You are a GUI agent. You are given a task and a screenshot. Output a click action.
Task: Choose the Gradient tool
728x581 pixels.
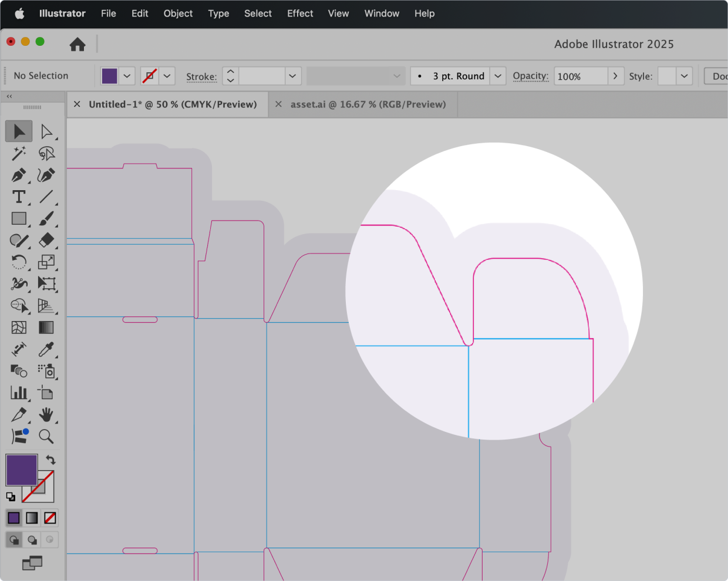pos(46,327)
